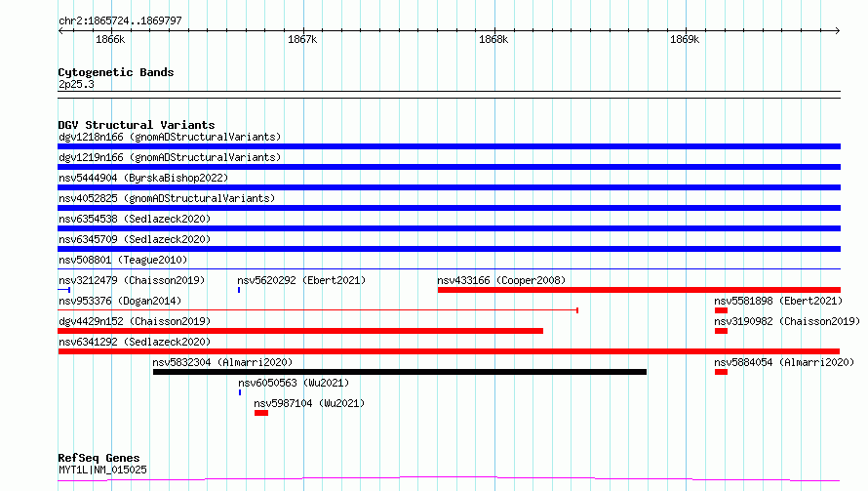868x491 pixels.
Task: Open variant nsv953376 Dogan2014 label
Action: click(120, 301)
